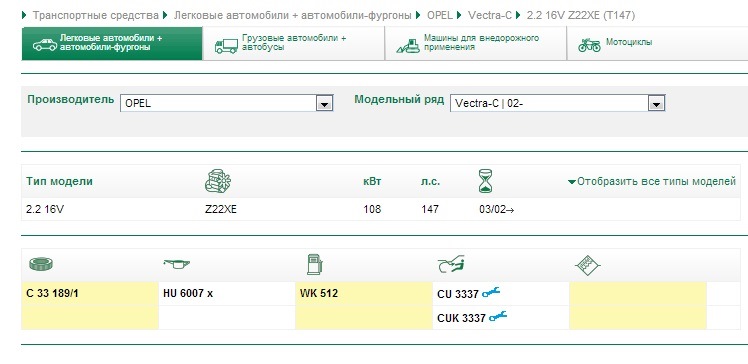Screen dimensions: 748x364
Task: Click the wrench icon next to CUK 3337
Action: (498, 316)
